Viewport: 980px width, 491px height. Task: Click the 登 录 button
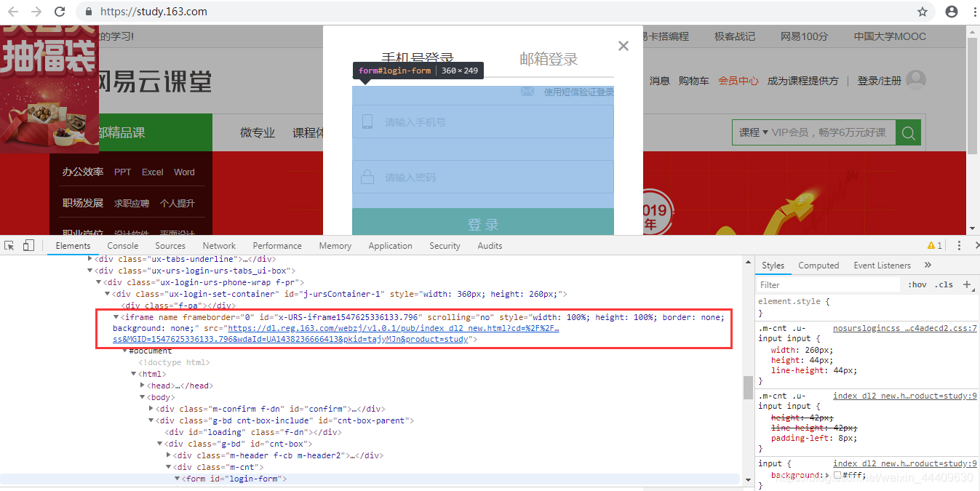coord(483,222)
